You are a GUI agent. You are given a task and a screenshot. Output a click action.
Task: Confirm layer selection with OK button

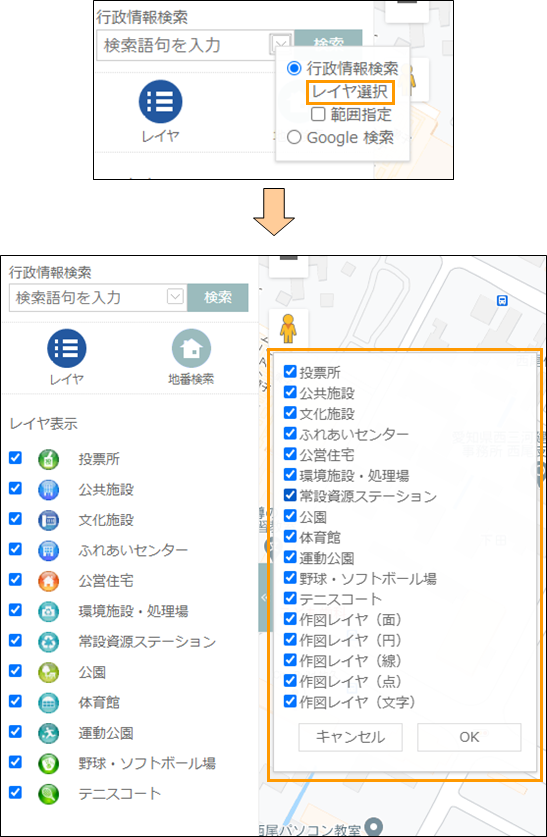pyautogui.click(x=469, y=737)
